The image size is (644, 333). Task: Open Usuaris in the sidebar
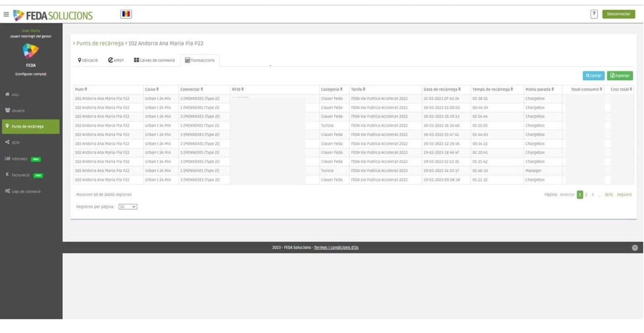17,111
